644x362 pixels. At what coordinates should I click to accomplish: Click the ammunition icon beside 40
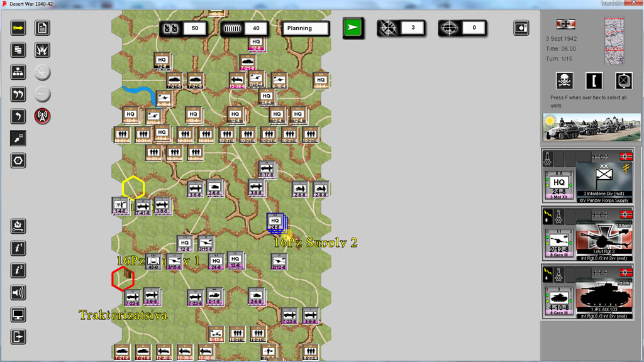[x=233, y=28]
